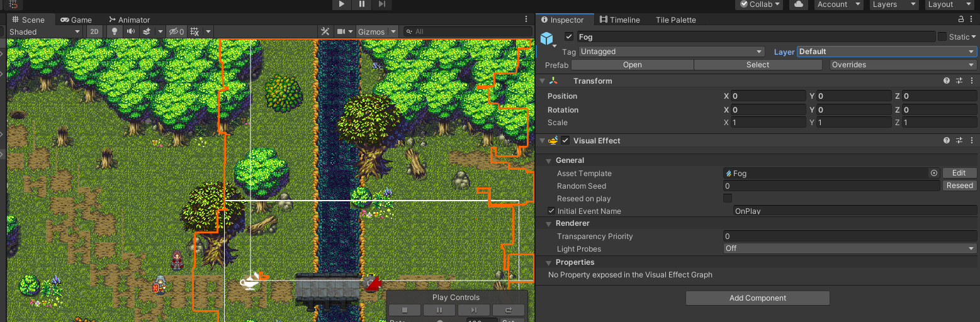Open the Tag dropdown showing Untagged
The image size is (980, 322).
coord(672,52)
